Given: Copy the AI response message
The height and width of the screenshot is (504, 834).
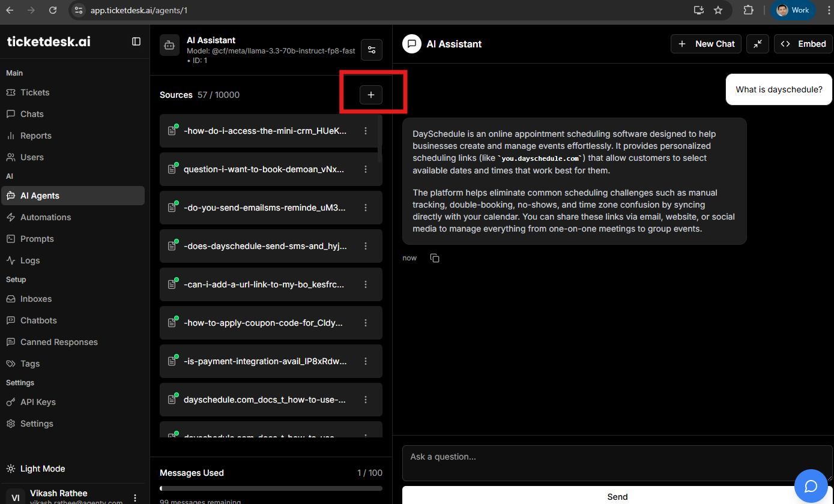Looking at the screenshot, I should tap(435, 258).
